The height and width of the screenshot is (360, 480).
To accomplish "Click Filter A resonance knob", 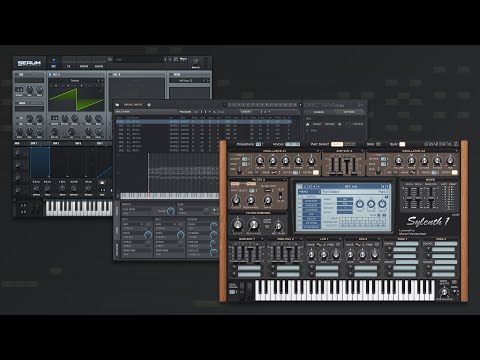I will pos(251,200).
